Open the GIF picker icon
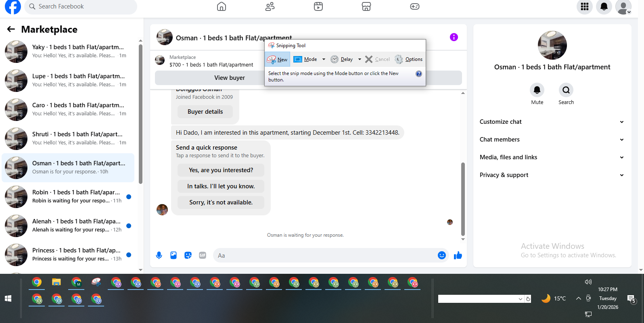This screenshot has width=644, height=323. click(203, 255)
